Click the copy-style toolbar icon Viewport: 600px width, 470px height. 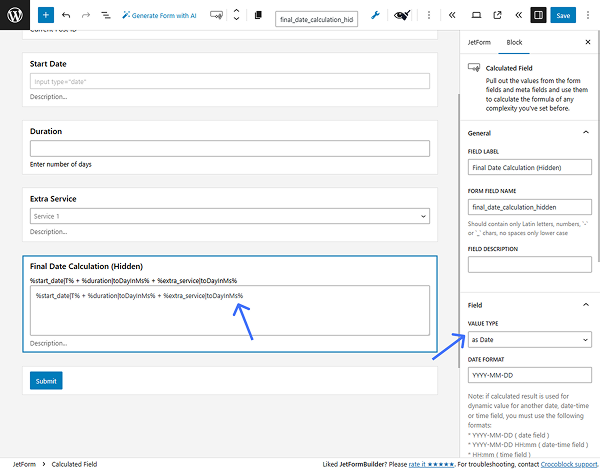[x=258, y=15]
